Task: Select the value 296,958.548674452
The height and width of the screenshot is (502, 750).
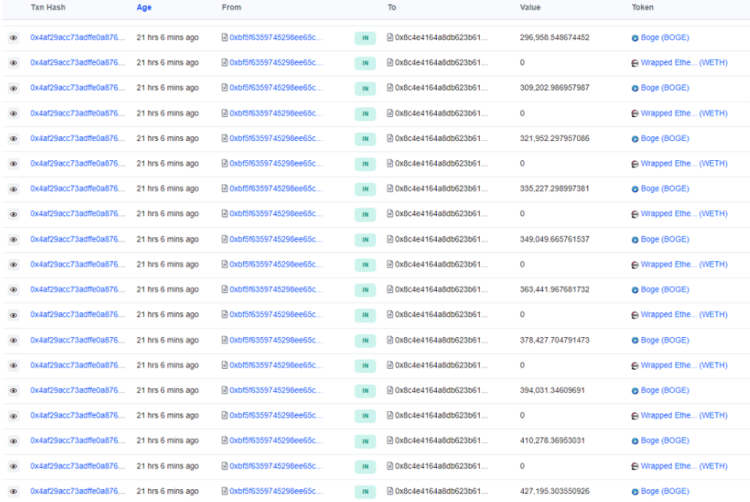Action: click(x=554, y=37)
